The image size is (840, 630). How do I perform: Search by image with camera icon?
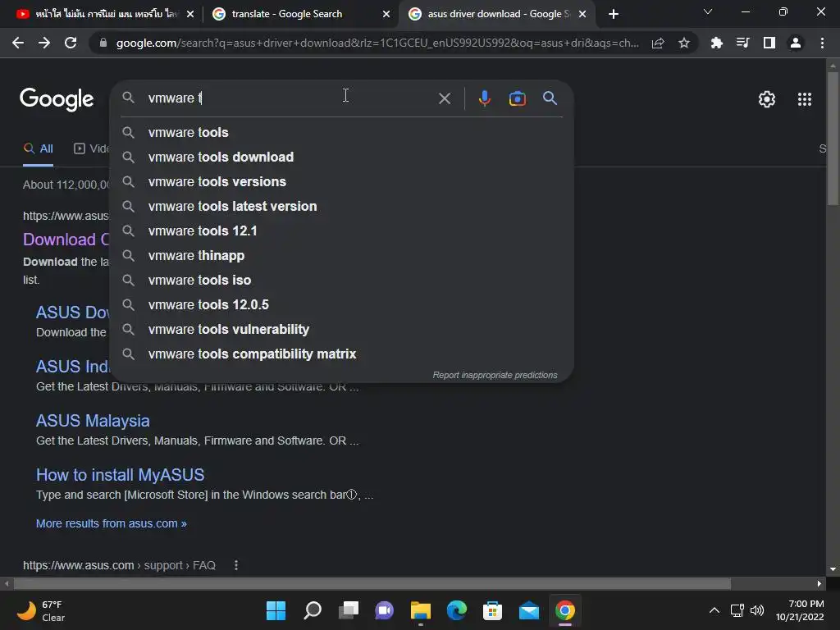(518, 98)
